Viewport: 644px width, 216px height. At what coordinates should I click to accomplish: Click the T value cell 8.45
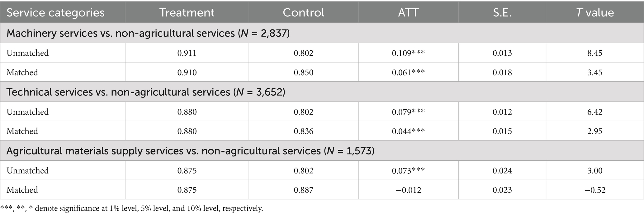pyautogui.click(x=595, y=53)
